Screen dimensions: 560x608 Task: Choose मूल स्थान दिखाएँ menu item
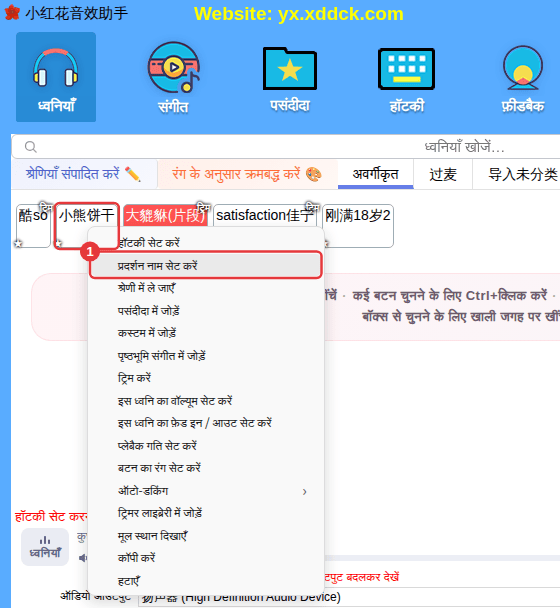[x=206, y=536]
